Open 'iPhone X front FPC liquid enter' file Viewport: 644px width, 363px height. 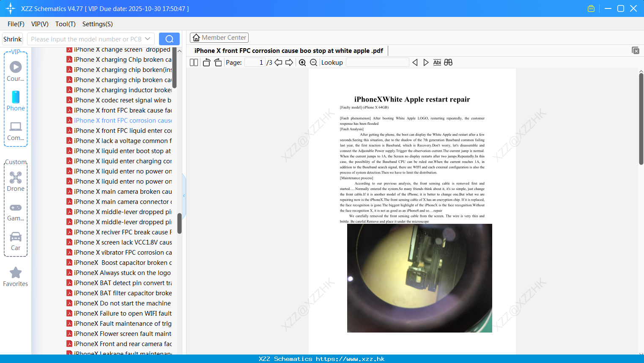[x=119, y=131]
